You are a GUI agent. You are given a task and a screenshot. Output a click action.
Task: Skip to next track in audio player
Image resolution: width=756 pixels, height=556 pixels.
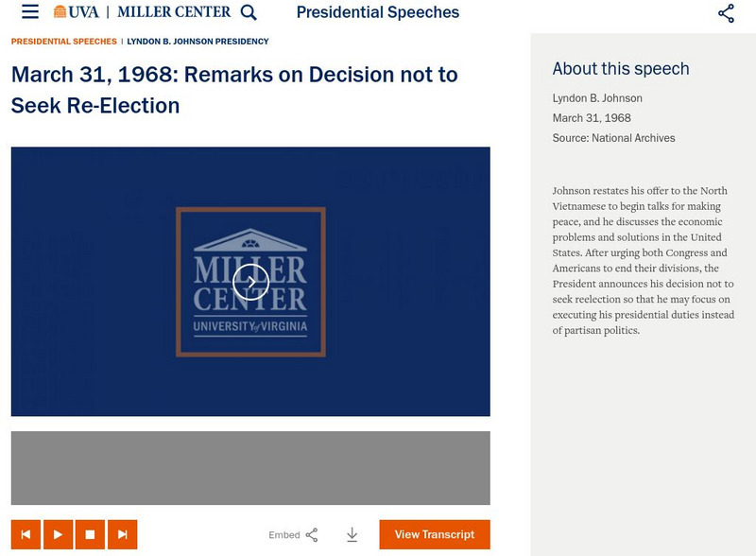[122, 534]
